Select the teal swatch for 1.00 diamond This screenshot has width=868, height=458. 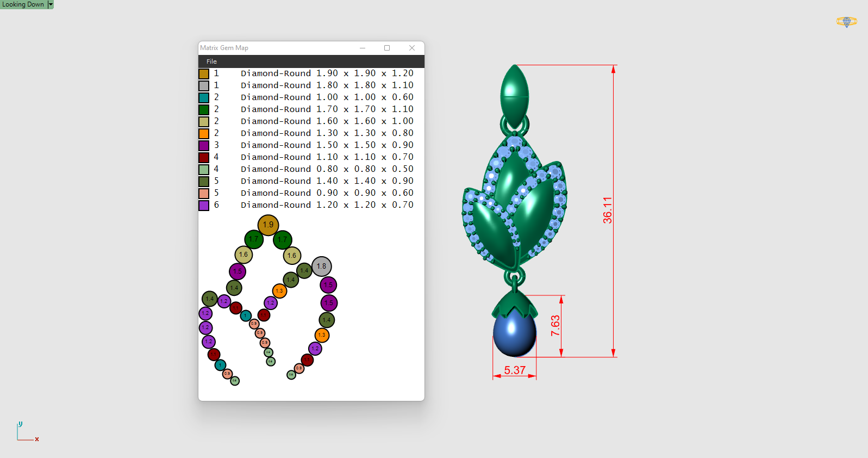[204, 98]
